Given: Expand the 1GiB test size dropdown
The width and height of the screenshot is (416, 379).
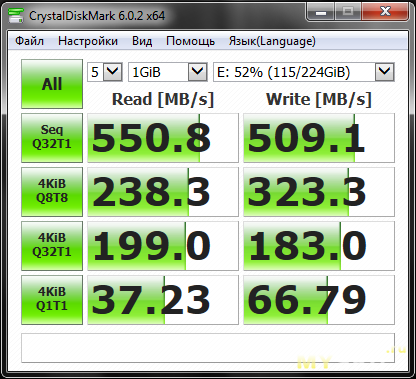Looking at the screenshot, I should tap(168, 72).
